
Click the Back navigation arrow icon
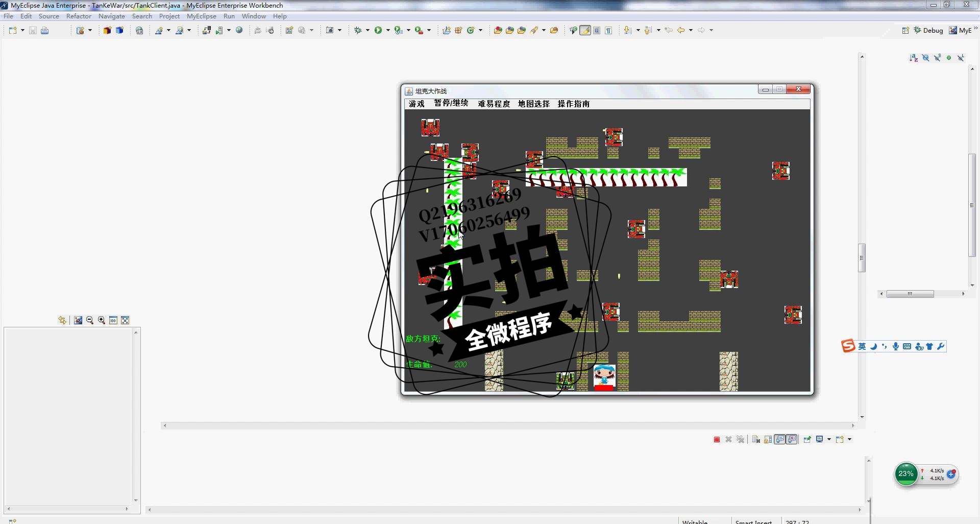(681, 30)
